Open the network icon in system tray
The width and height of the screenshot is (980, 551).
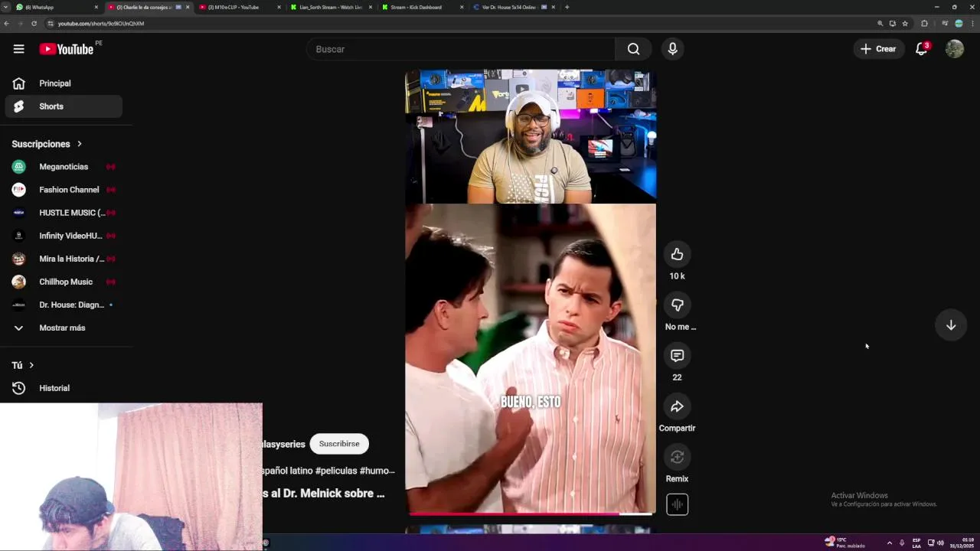pos(931,543)
